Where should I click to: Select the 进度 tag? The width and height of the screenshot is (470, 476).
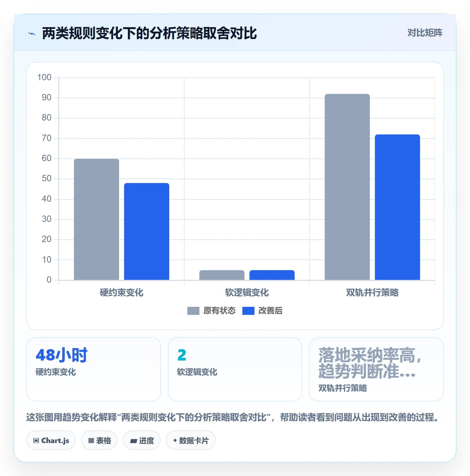[x=142, y=440]
